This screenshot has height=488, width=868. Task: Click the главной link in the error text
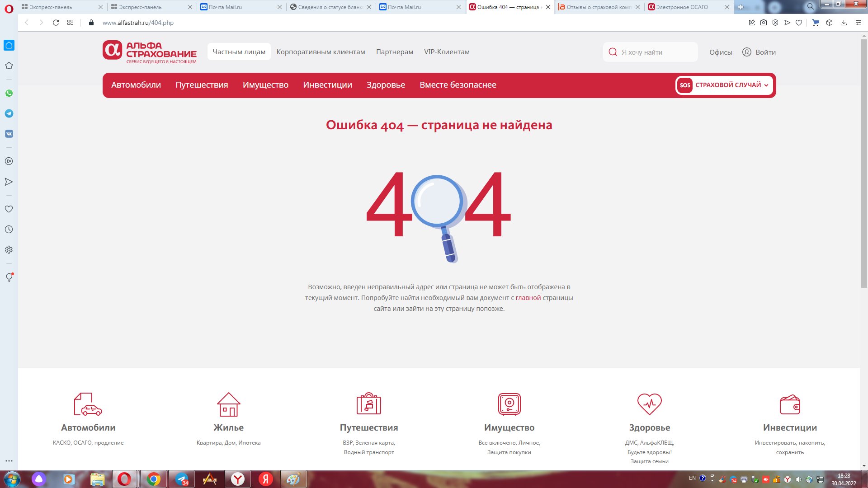tap(528, 298)
